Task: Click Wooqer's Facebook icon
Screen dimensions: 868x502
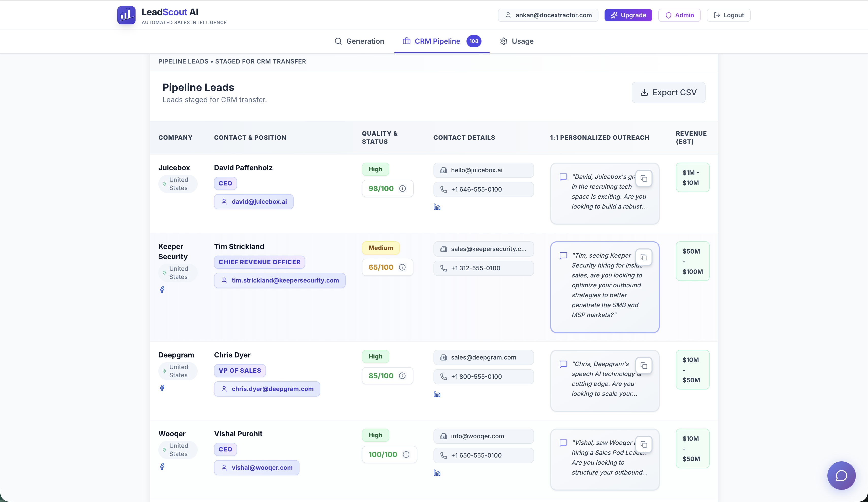Action: point(162,466)
